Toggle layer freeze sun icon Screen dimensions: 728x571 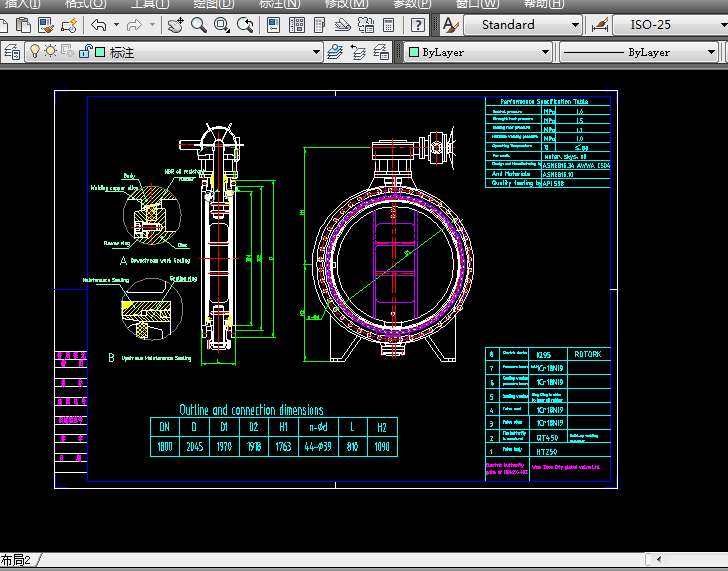50,51
